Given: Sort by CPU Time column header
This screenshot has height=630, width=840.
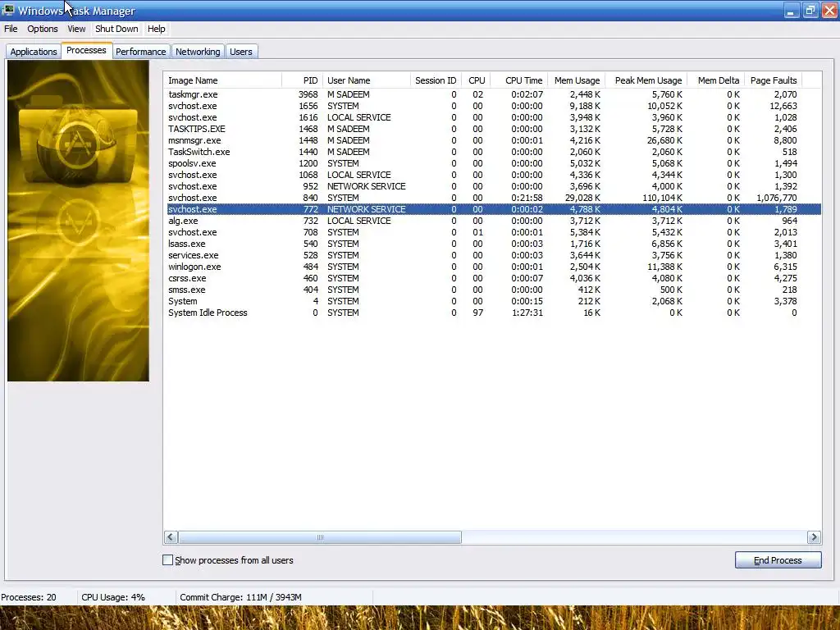Looking at the screenshot, I should click(x=519, y=80).
